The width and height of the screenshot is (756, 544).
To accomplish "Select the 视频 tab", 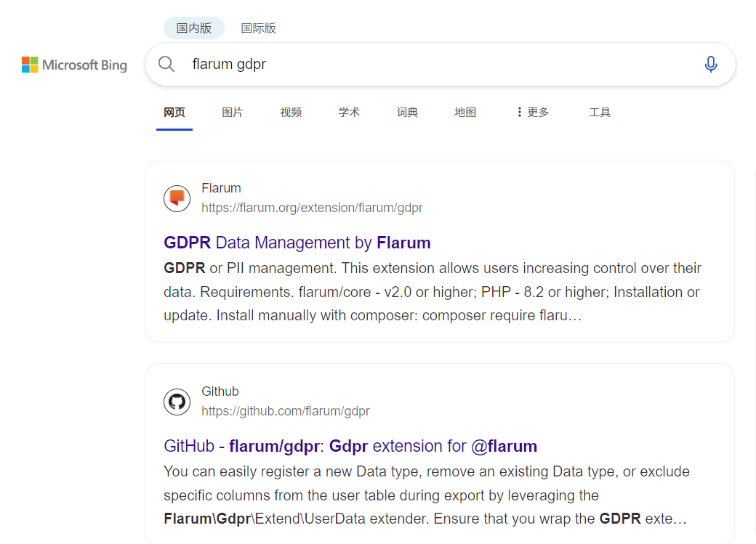I will 291,113.
